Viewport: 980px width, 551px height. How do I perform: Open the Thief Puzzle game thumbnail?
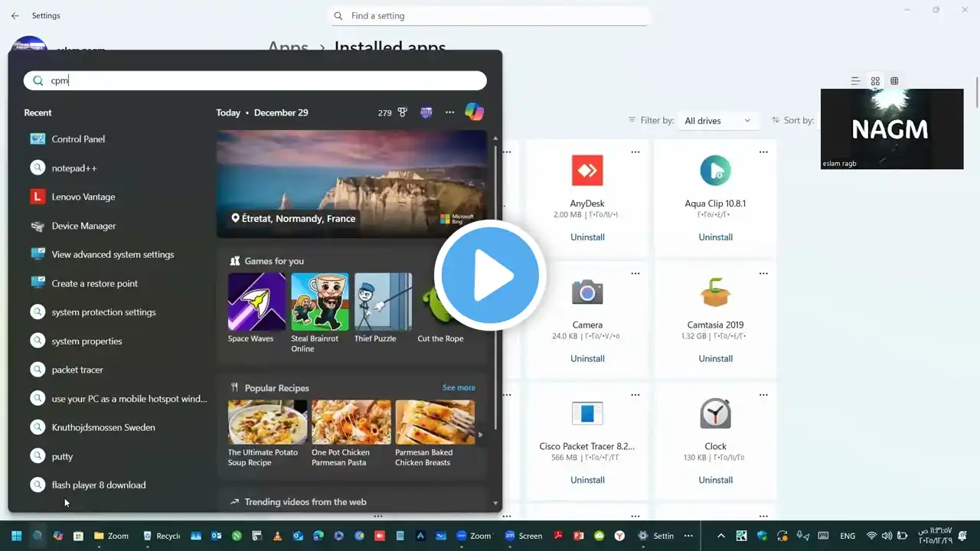(383, 302)
